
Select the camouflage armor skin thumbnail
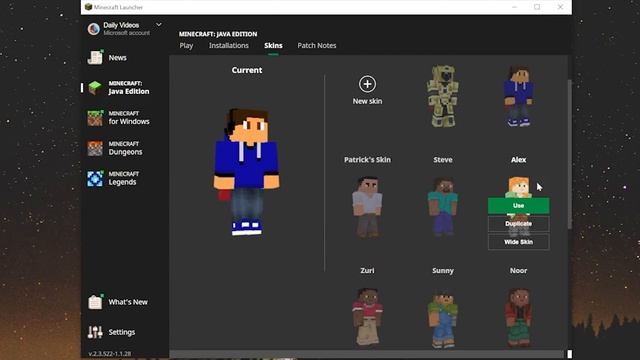coord(443,96)
